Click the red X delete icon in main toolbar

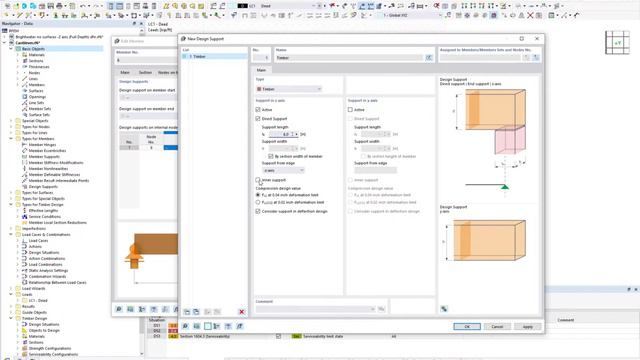[530, 16]
